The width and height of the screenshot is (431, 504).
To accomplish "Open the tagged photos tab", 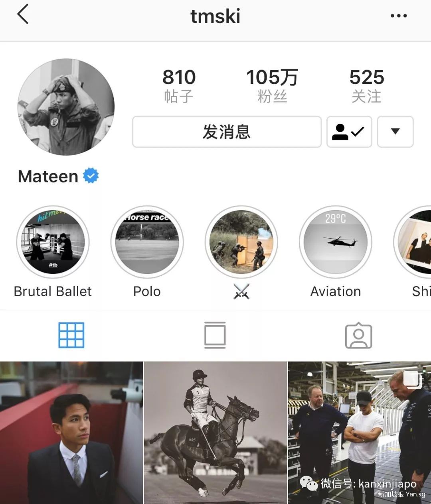I will point(358,335).
